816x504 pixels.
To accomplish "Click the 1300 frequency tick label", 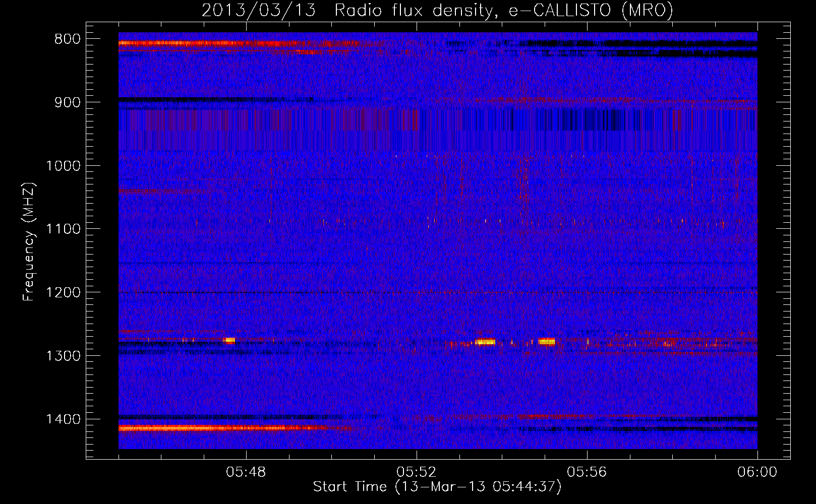I will coord(63,356).
